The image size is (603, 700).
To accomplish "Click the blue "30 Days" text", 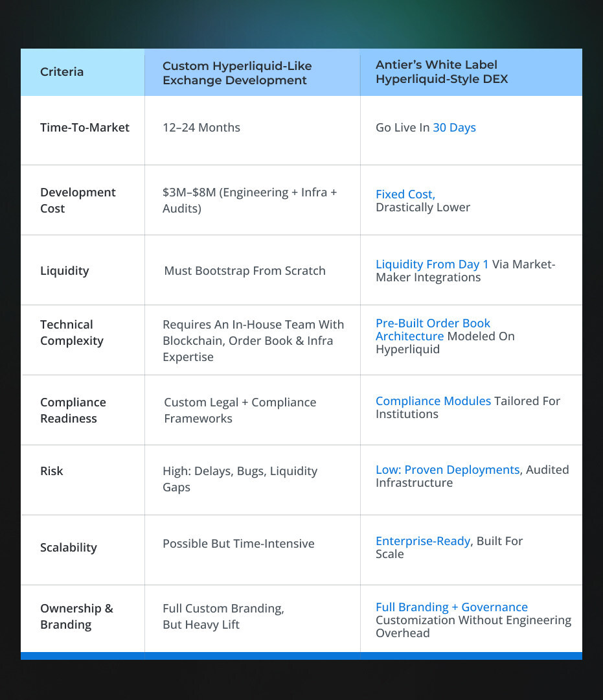I will pos(454,128).
